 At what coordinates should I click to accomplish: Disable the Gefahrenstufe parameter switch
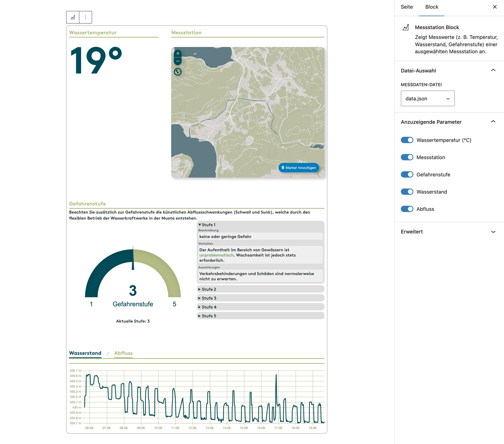407,174
